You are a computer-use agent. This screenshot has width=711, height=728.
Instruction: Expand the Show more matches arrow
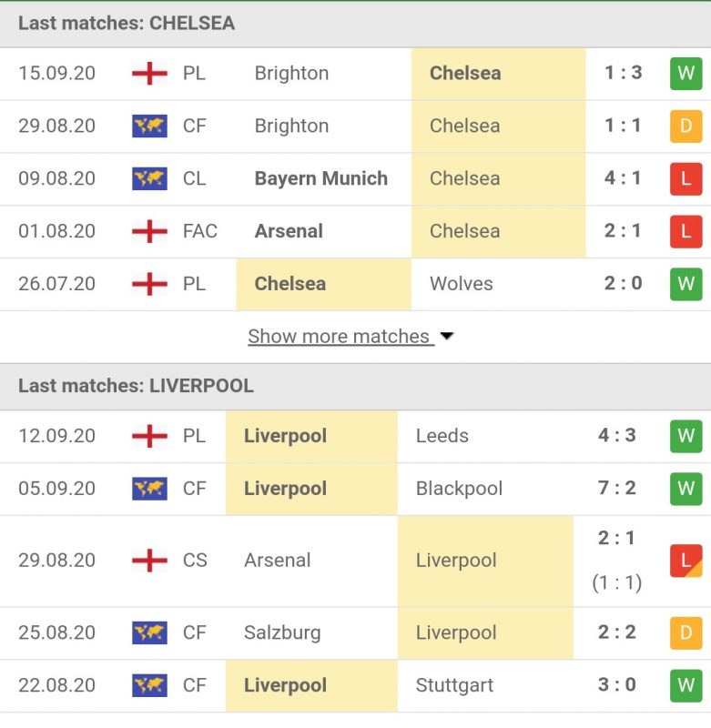click(x=447, y=337)
